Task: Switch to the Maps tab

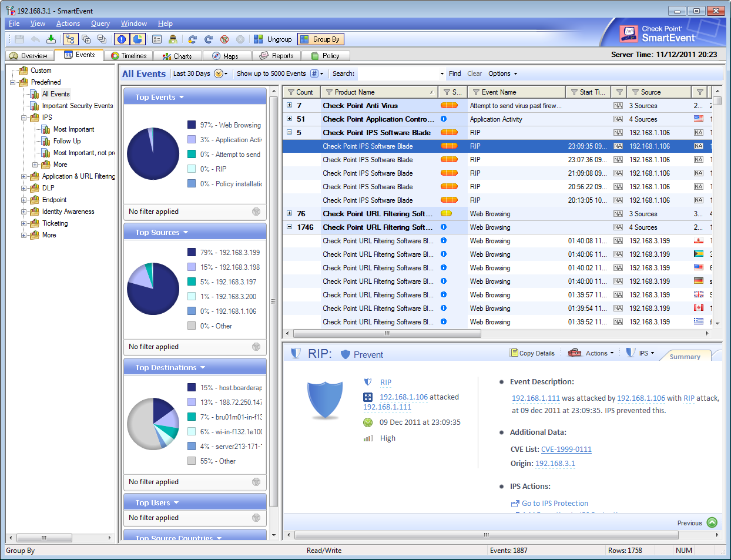Action: [226, 56]
